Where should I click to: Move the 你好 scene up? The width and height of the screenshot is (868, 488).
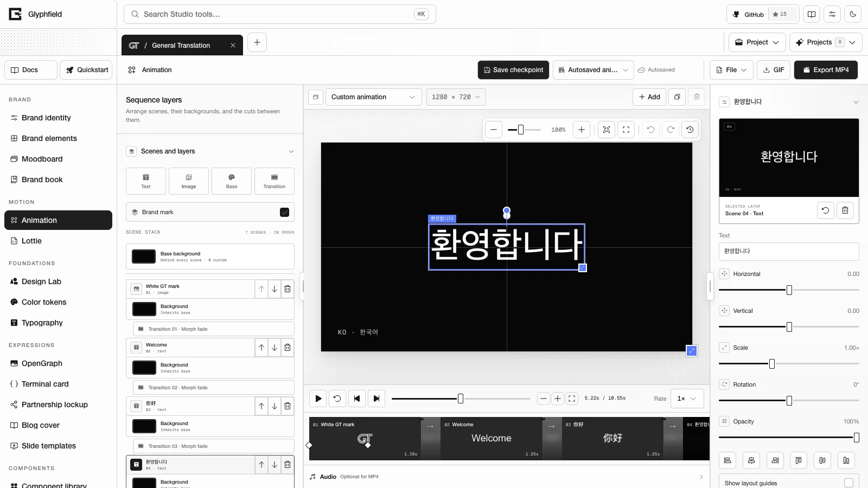coord(261,406)
